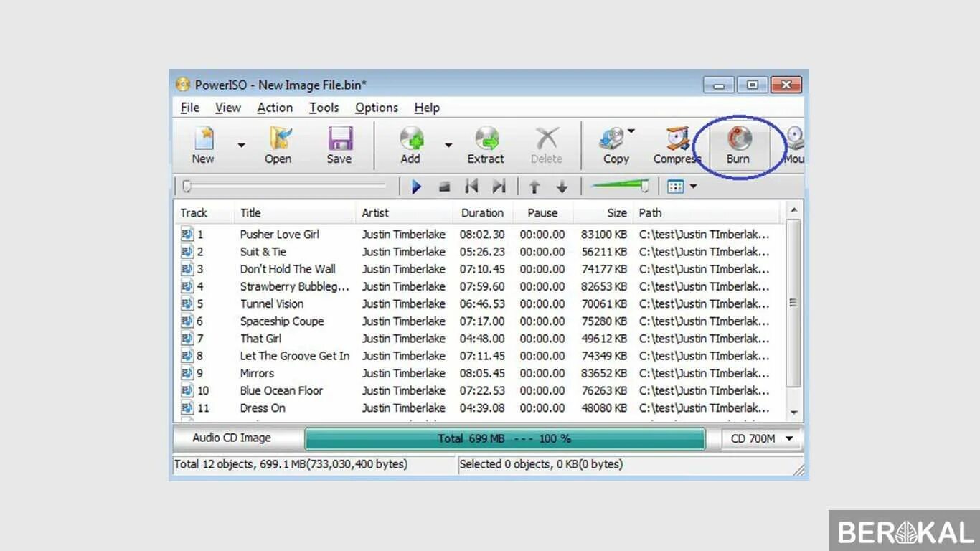Expand the arrow next to Add
This screenshot has width=980, height=551.
(448, 146)
